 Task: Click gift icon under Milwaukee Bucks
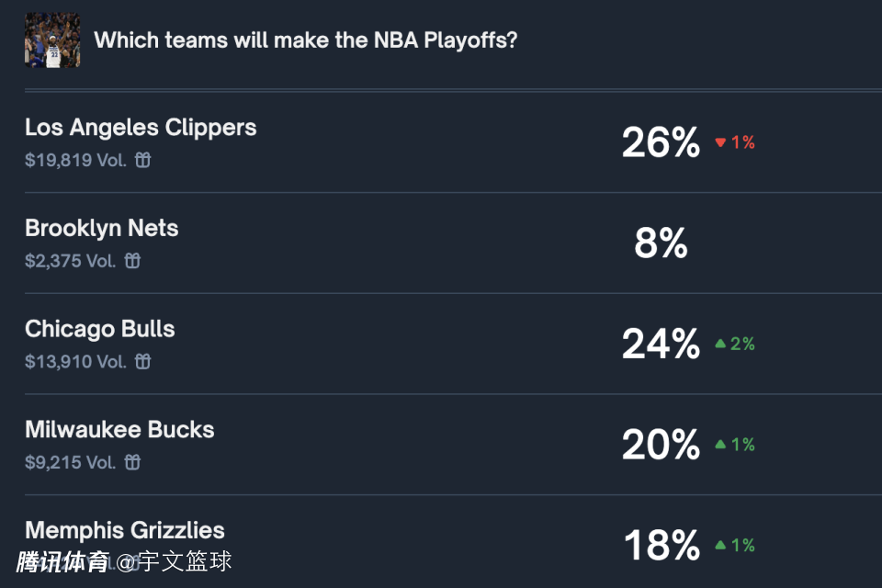point(132,462)
